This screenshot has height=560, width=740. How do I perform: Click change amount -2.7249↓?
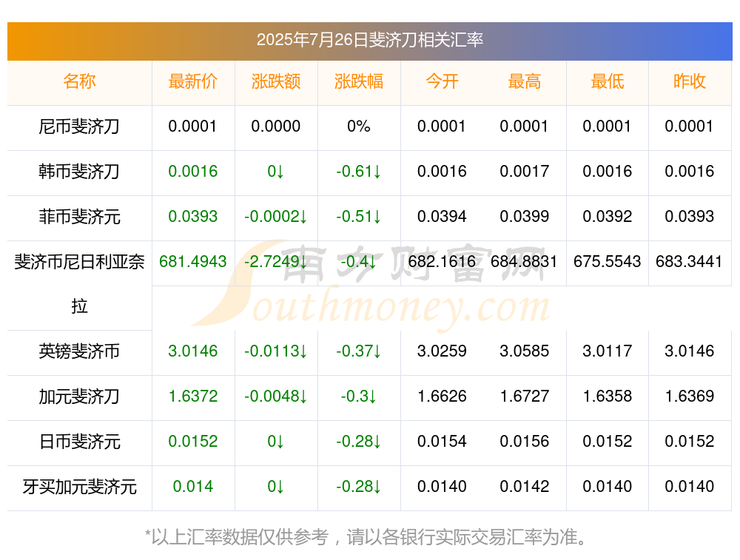pos(276,261)
